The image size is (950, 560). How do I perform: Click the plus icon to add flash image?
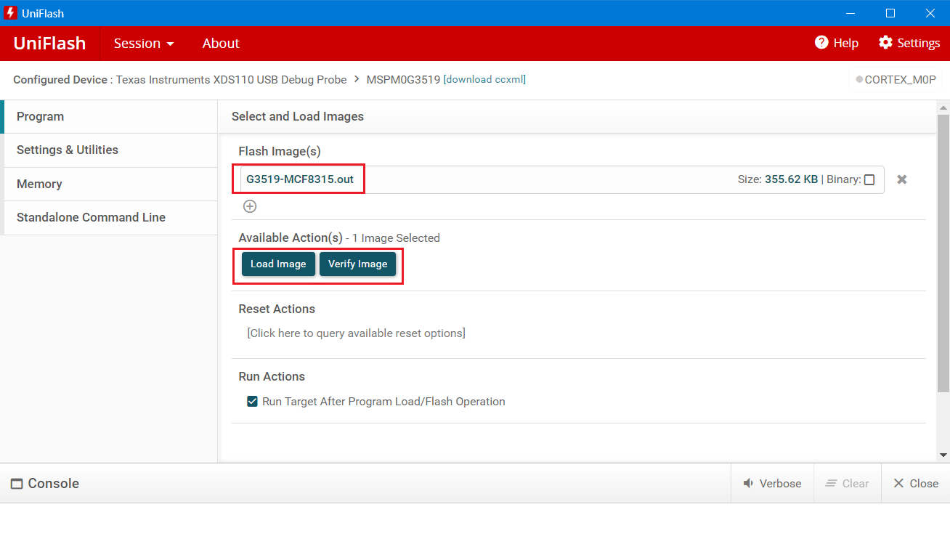tap(250, 206)
